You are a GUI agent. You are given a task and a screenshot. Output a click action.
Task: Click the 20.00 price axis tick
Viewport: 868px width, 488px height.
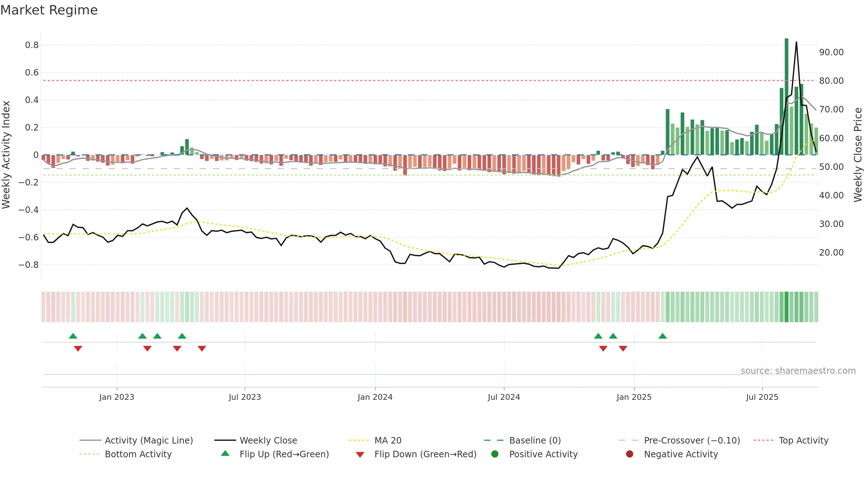831,252
